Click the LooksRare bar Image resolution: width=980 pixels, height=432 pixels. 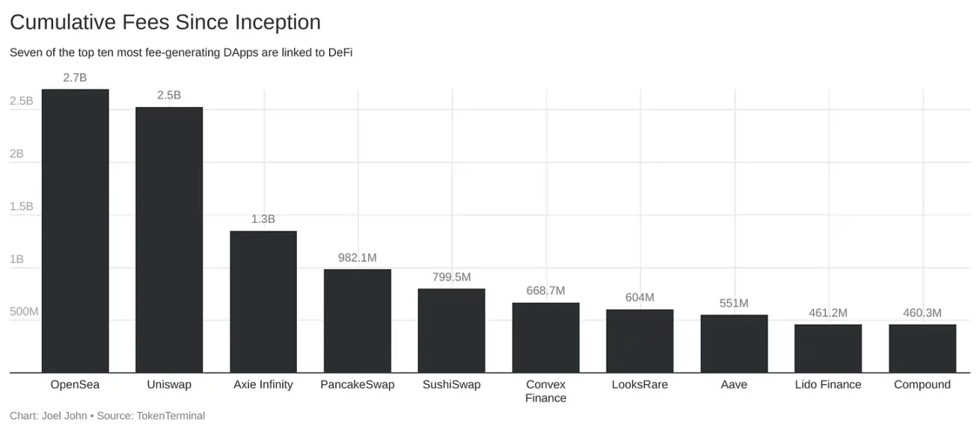640,342
